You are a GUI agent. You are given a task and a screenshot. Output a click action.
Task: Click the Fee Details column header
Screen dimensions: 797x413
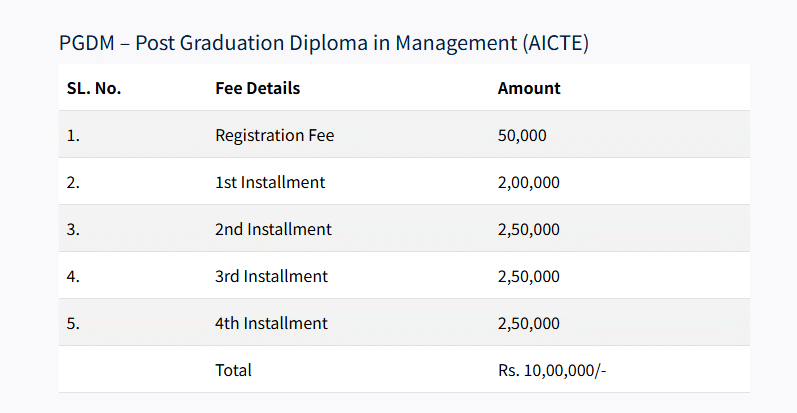257,88
